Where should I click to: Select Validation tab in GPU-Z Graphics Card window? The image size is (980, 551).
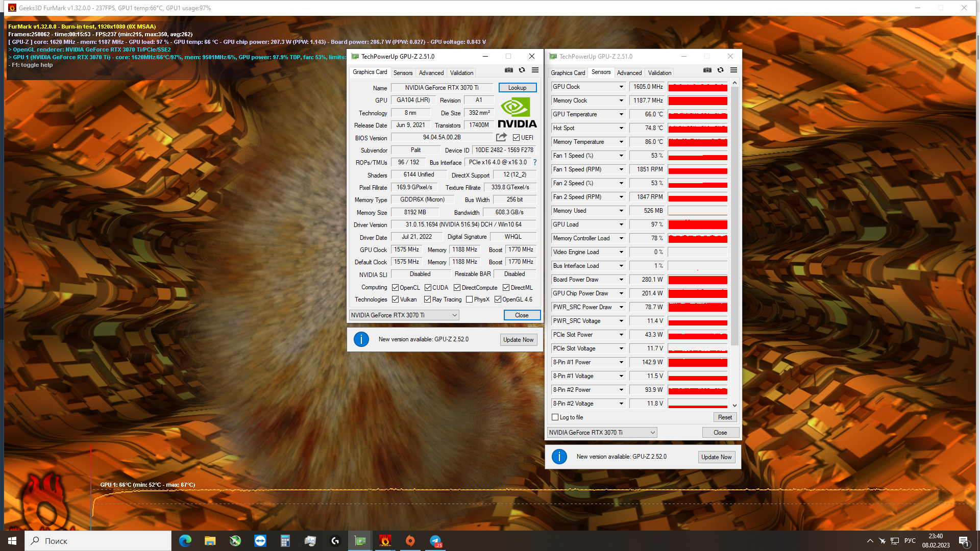pyautogui.click(x=462, y=73)
